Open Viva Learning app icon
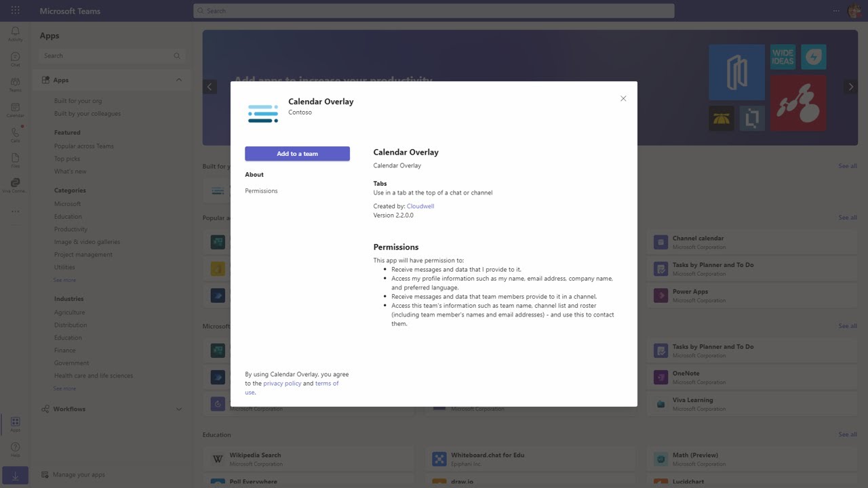This screenshot has width=868, height=488. [660, 404]
